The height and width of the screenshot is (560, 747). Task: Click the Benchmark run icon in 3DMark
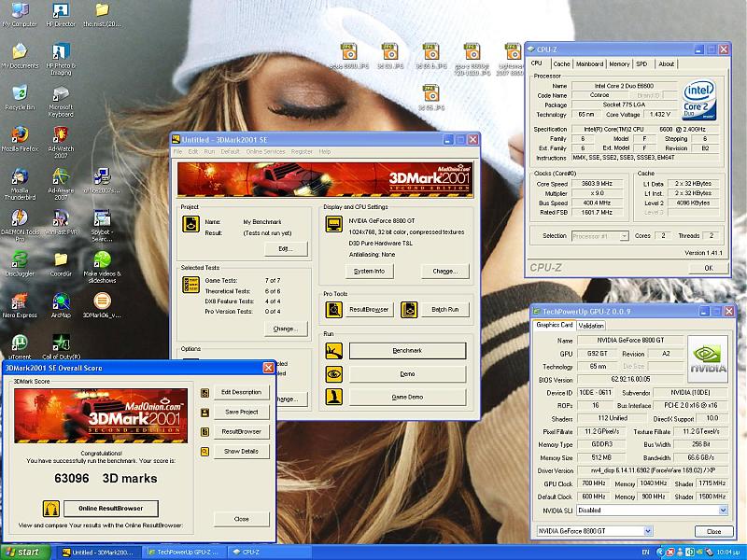click(x=333, y=351)
